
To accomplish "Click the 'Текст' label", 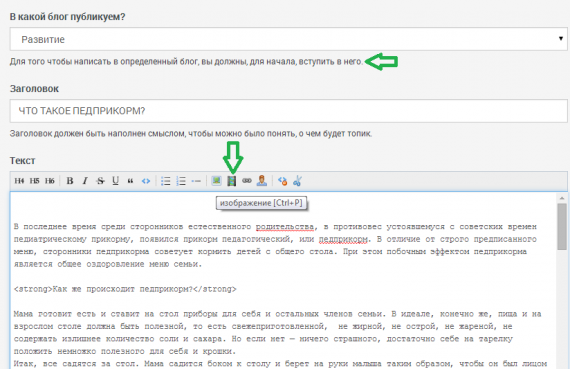I will [x=23, y=160].
